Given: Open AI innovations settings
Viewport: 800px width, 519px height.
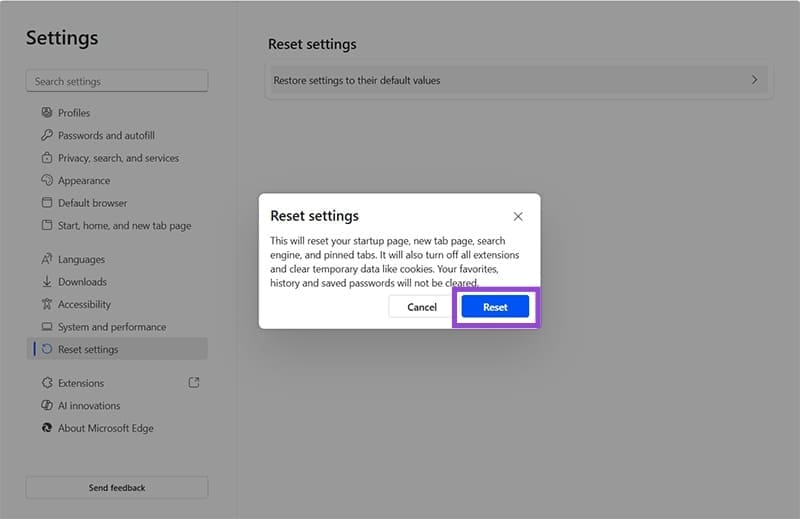Looking at the screenshot, I should (x=89, y=406).
